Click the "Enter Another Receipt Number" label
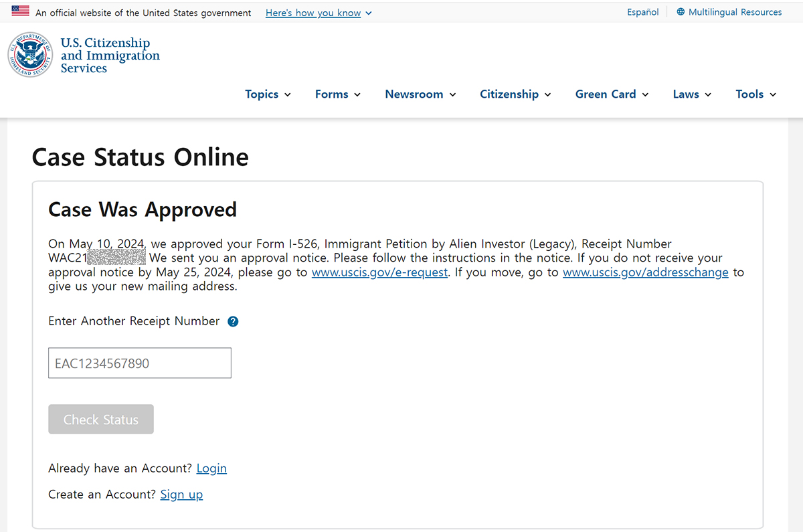Viewport: 803px width, 532px height. [x=134, y=321]
